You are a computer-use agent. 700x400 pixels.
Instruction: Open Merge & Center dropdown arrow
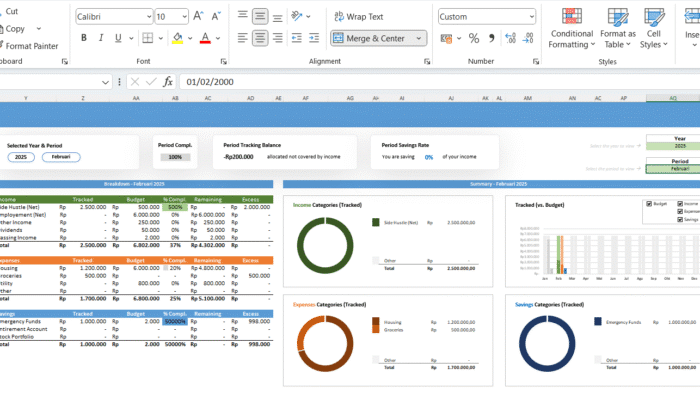tap(419, 38)
